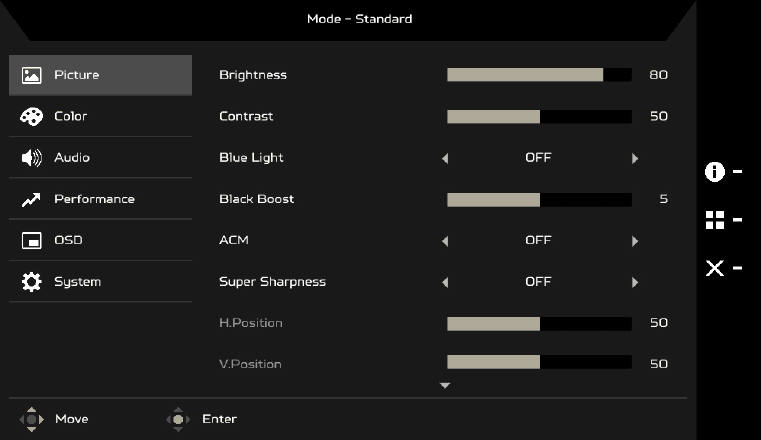
Task: Click the Color palette icon
Action: click(x=31, y=116)
